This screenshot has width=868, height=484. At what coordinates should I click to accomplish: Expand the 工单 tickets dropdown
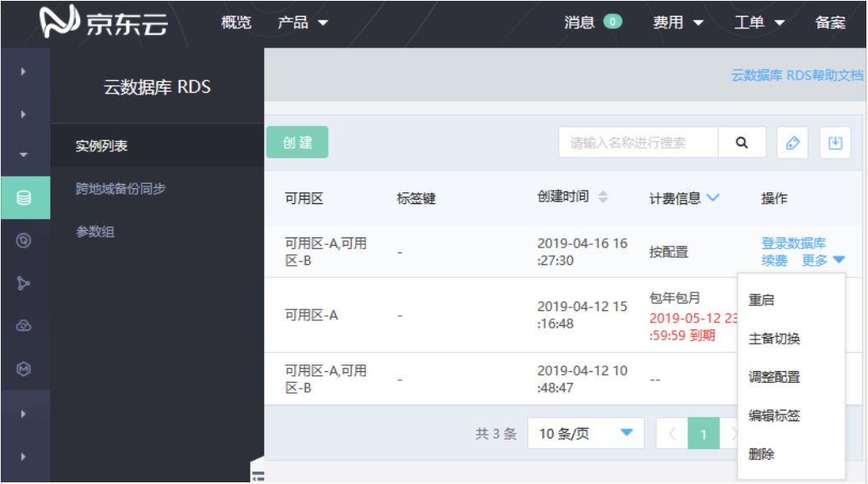click(x=759, y=22)
